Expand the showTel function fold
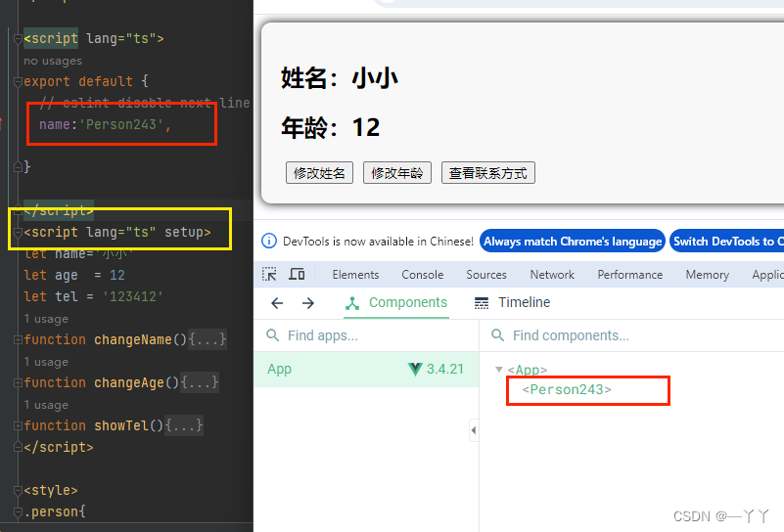This screenshot has height=532, width=784. pos(18,425)
